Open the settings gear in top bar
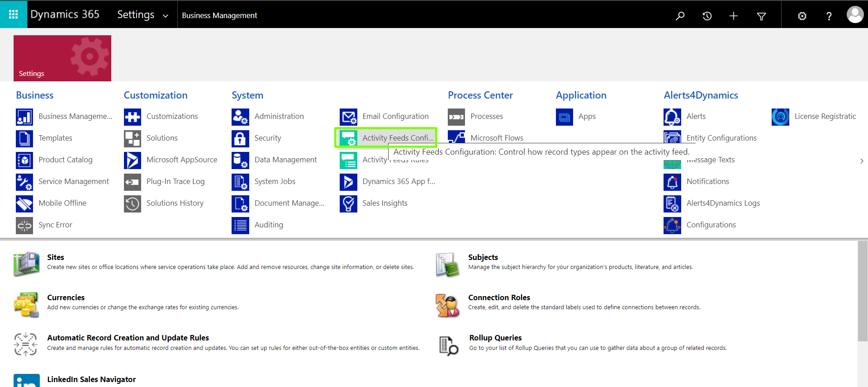The image size is (868, 387). point(802,16)
